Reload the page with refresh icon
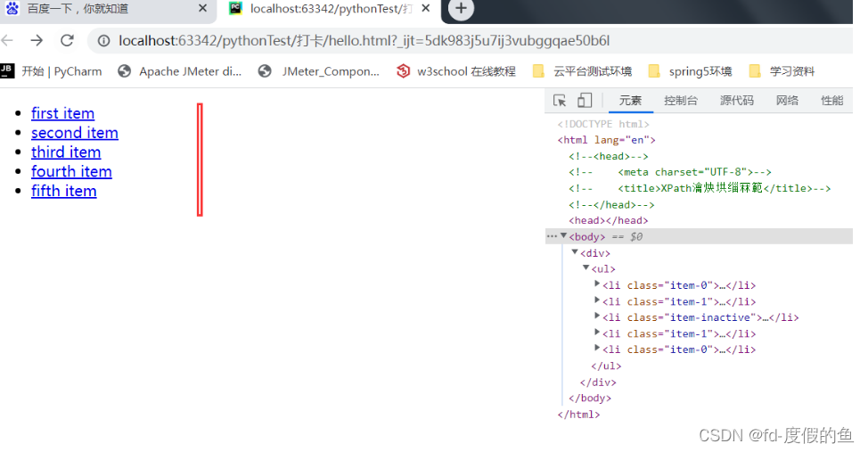This screenshot has width=868, height=452. (67, 40)
